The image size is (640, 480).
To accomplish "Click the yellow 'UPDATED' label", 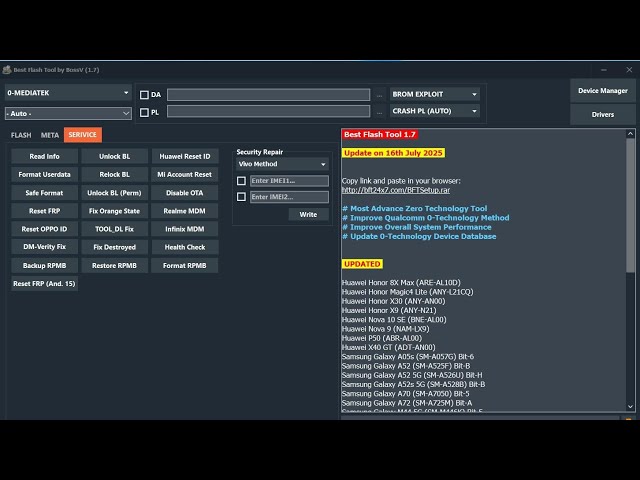I will [x=362, y=264].
